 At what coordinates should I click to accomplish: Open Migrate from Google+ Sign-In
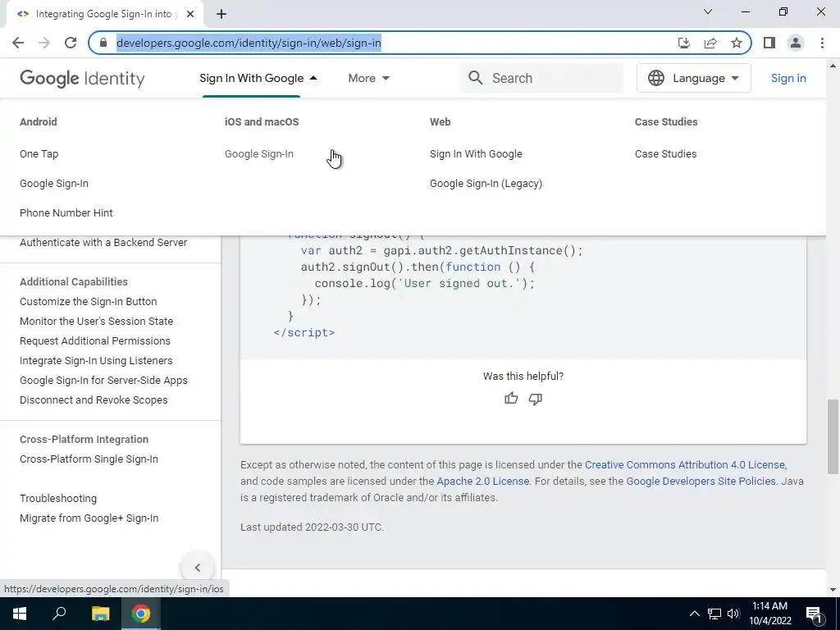click(89, 518)
